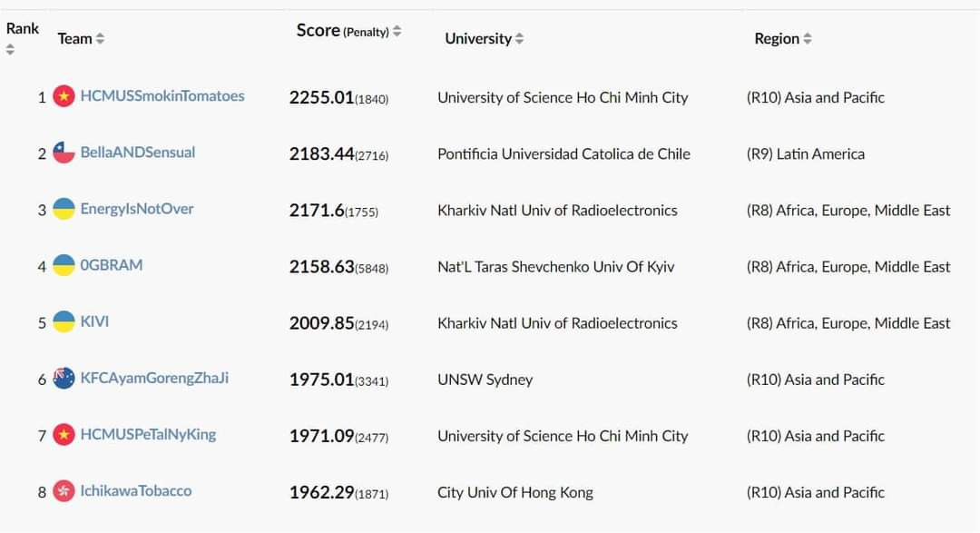Sort by University column header
Screen dimensions: 980x533
(484, 38)
